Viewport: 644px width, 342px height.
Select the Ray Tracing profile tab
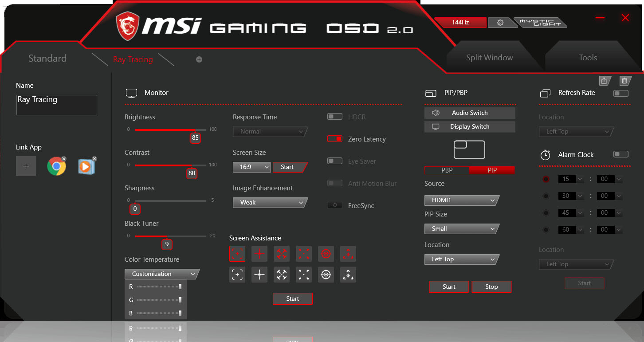click(x=133, y=59)
